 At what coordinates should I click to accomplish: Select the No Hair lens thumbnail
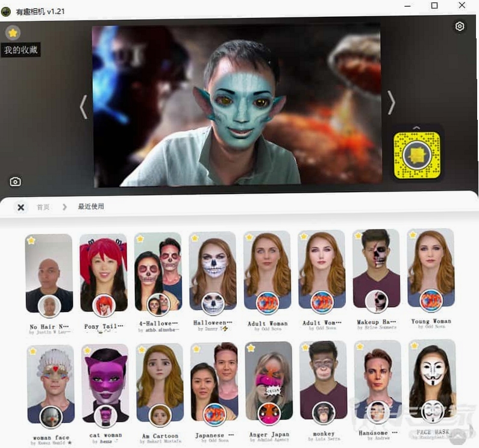(x=49, y=273)
